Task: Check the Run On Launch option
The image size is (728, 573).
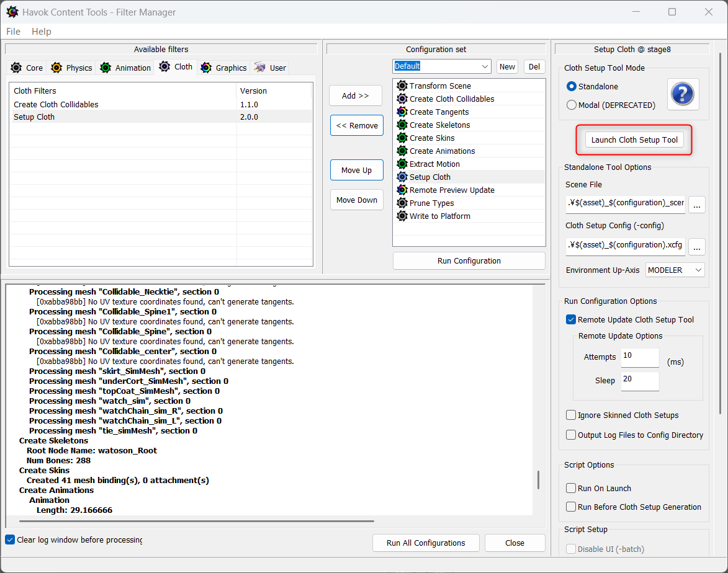Action: (571, 488)
